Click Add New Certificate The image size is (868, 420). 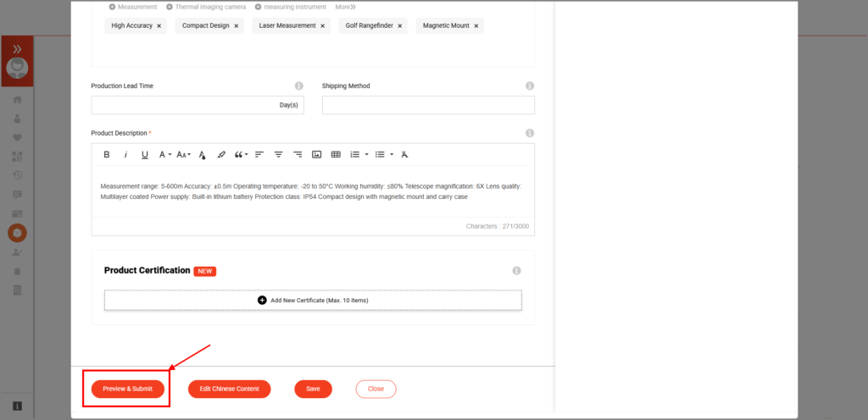click(x=313, y=300)
